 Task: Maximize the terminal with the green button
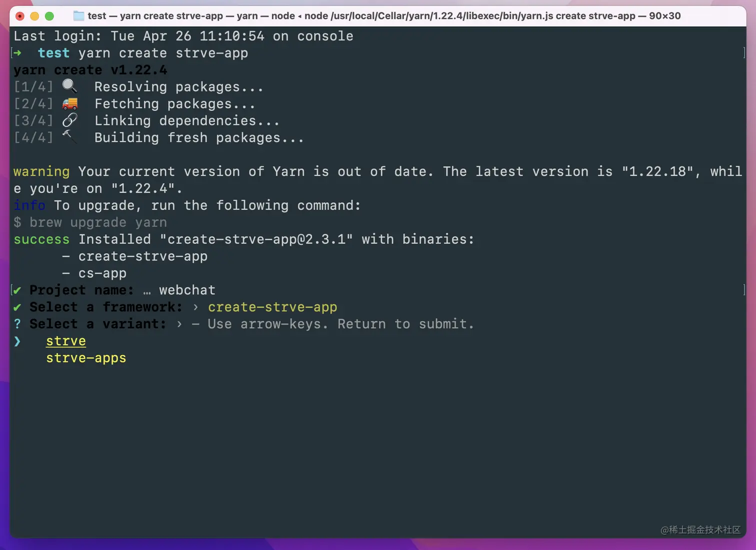(x=49, y=16)
